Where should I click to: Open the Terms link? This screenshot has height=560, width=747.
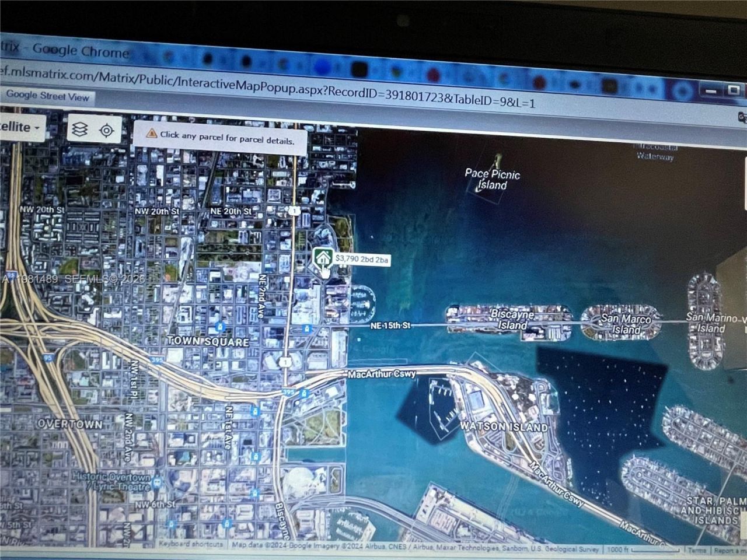(x=696, y=549)
